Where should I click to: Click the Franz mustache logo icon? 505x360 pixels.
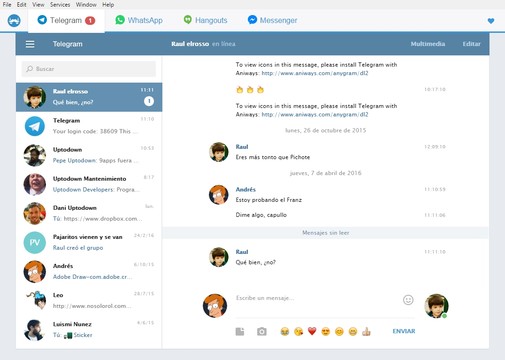coord(14,21)
